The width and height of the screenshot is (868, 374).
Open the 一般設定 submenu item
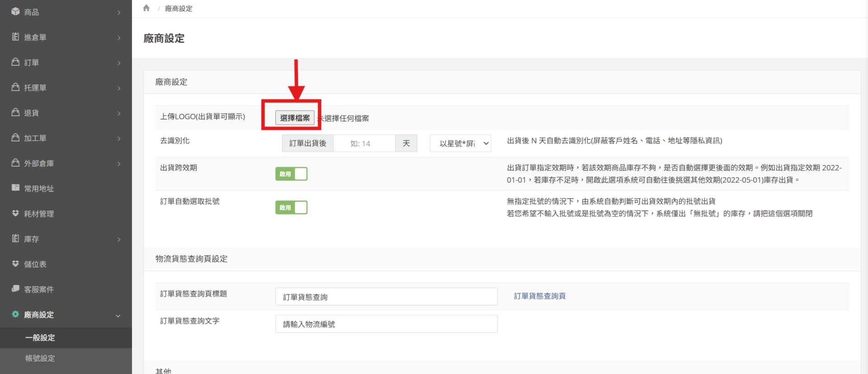40,337
